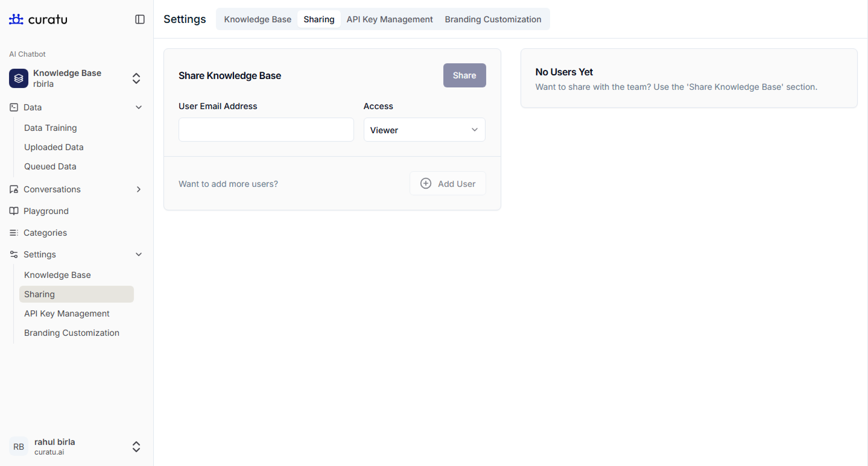The width and height of the screenshot is (868, 466).
Task: Click the Playground book icon
Action: [14, 211]
